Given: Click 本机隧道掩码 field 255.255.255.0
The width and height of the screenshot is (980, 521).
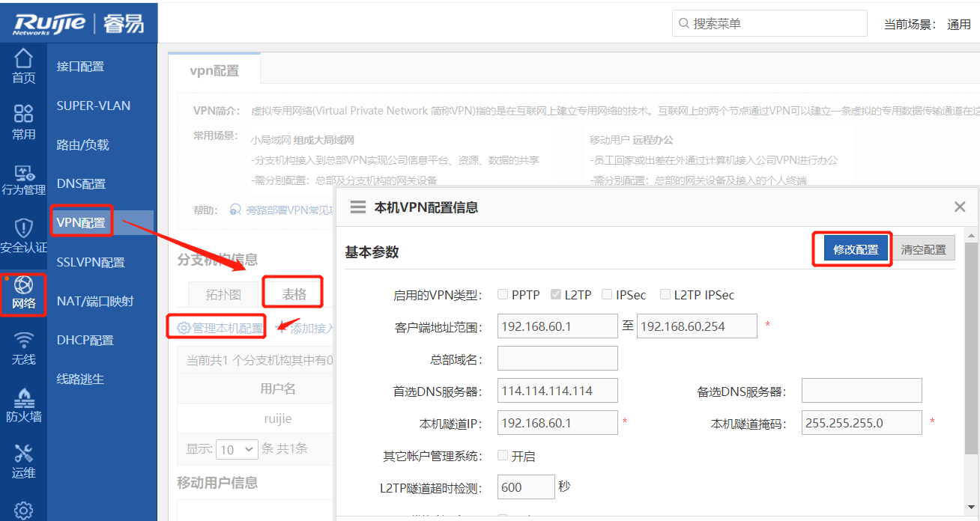Looking at the screenshot, I should 862,423.
